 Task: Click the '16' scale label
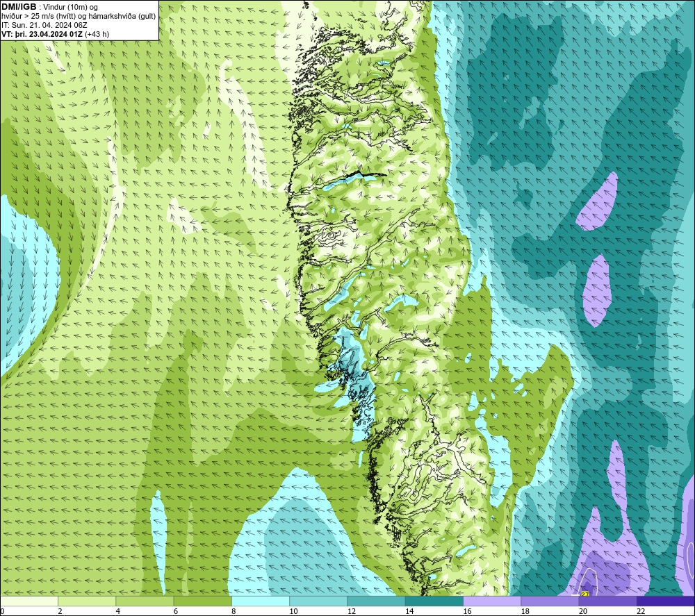[467, 611]
